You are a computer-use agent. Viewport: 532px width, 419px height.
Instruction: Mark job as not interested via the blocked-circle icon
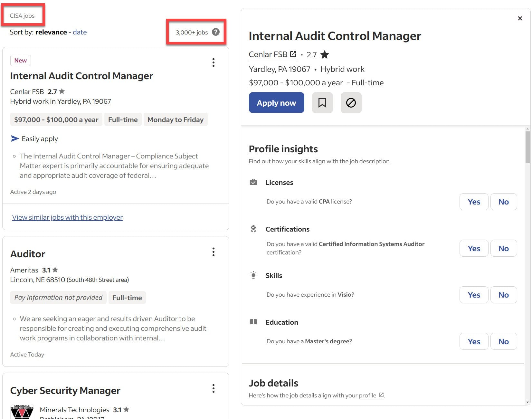tap(351, 103)
